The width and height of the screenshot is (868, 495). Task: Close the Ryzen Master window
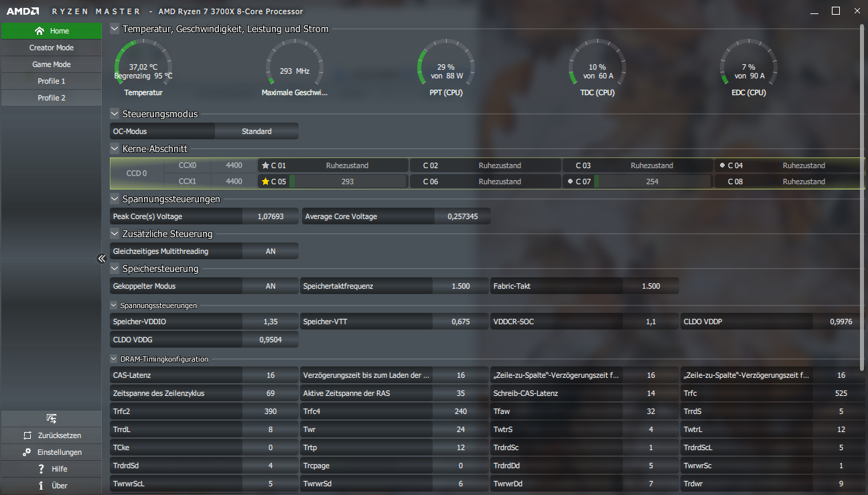click(x=857, y=11)
